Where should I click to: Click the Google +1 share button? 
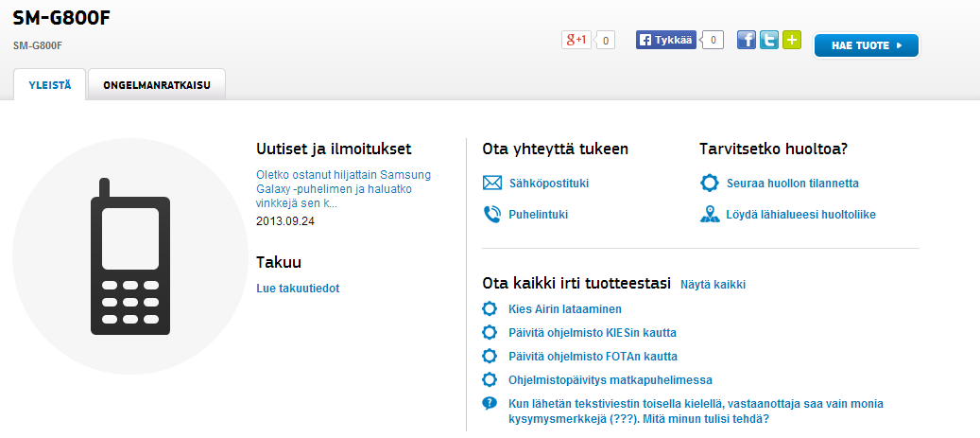click(576, 40)
